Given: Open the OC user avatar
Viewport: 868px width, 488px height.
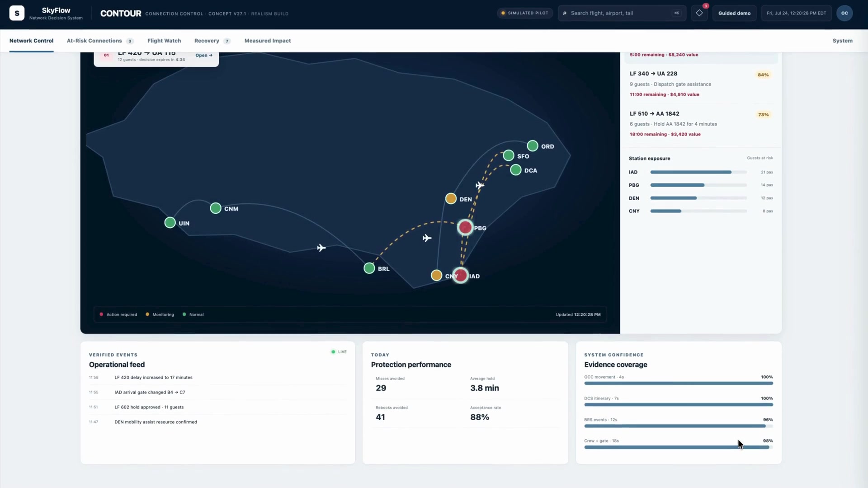Looking at the screenshot, I should point(844,13).
